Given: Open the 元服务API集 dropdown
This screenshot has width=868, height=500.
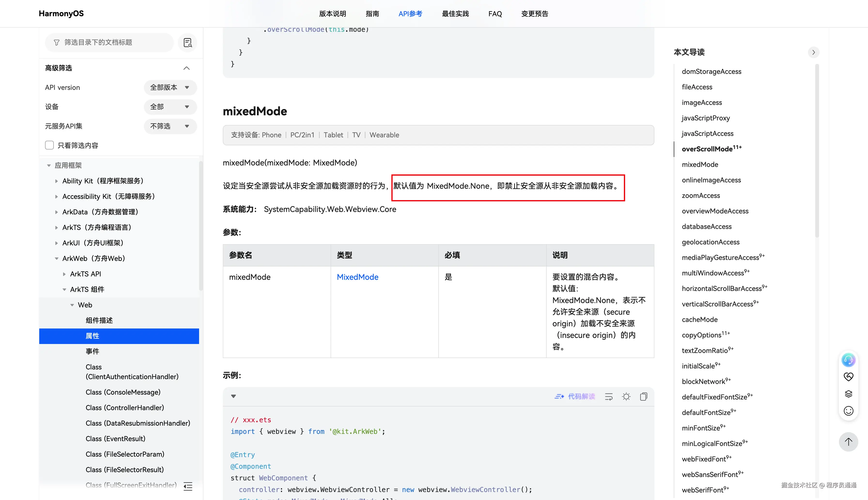Looking at the screenshot, I should (x=170, y=126).
